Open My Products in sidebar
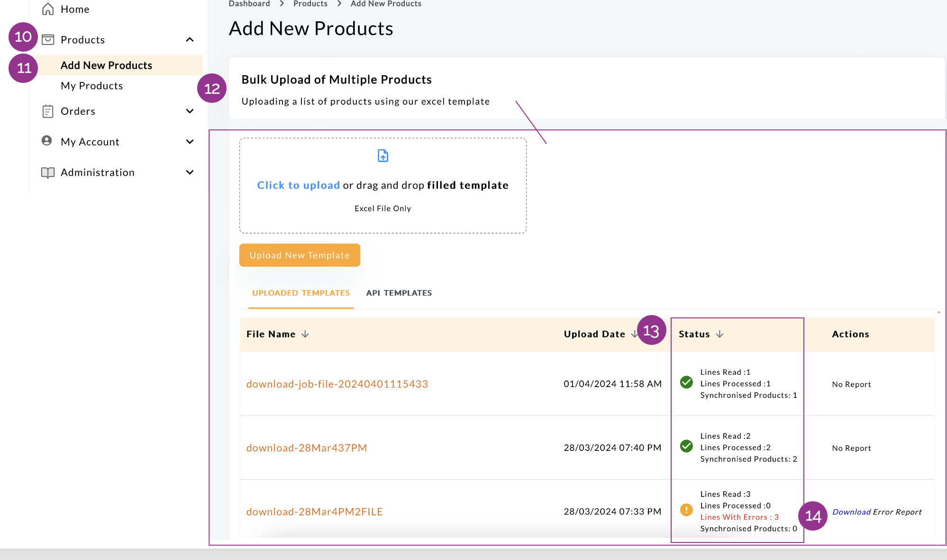 point(91,86)
